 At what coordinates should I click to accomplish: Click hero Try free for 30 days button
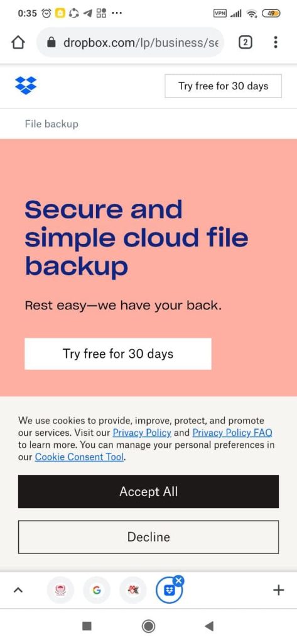coord(118,353)
